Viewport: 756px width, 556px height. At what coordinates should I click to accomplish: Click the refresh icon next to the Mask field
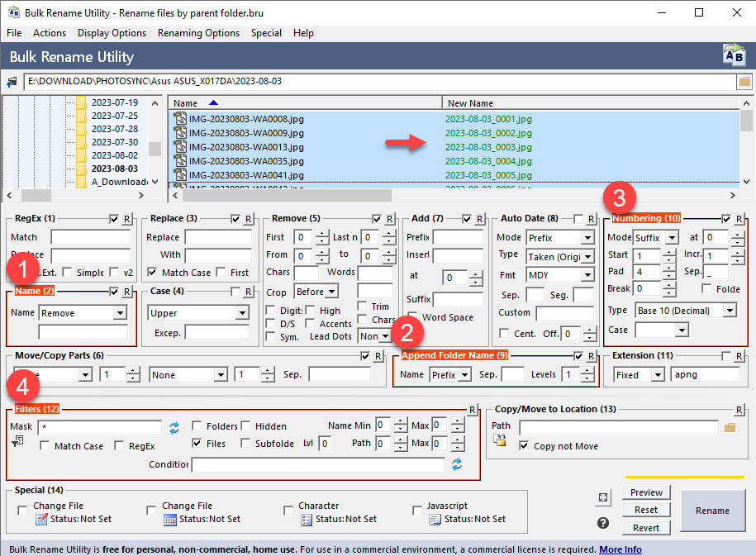(x=174, y=427)
